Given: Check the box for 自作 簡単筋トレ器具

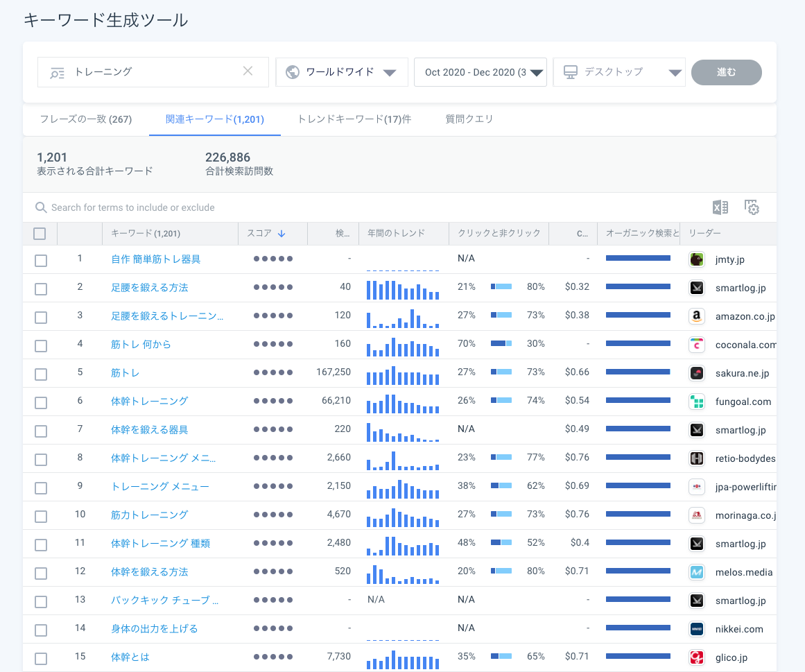Looking at the screenshot, I should (40, 260).
